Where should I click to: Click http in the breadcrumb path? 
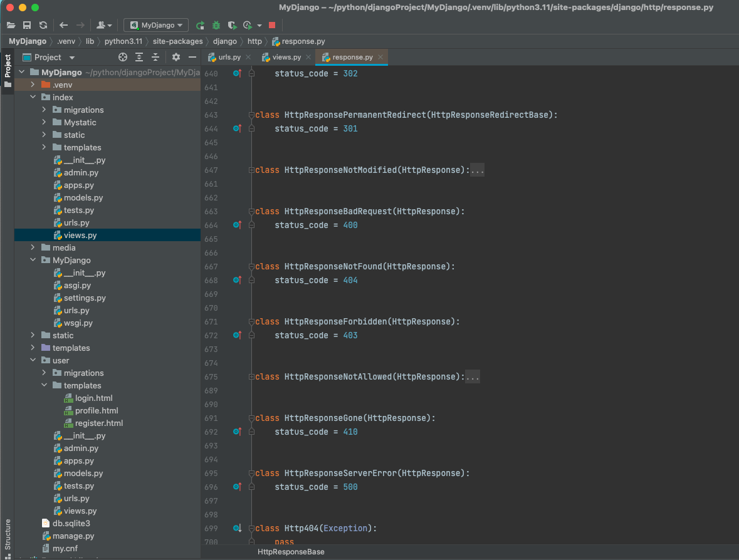click(x=254, y=41)
